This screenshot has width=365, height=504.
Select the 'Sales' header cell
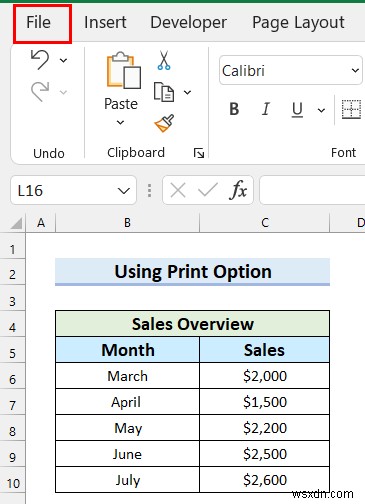(265, 350)
